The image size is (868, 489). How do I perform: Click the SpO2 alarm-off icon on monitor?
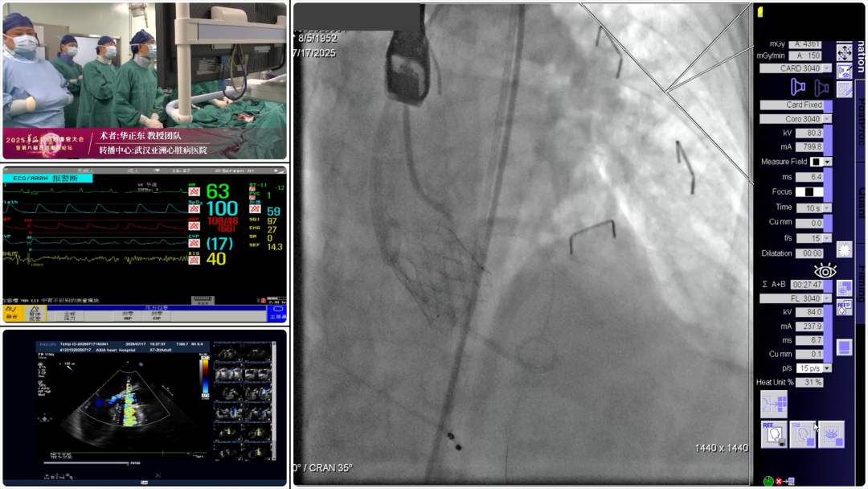(194, 209)
